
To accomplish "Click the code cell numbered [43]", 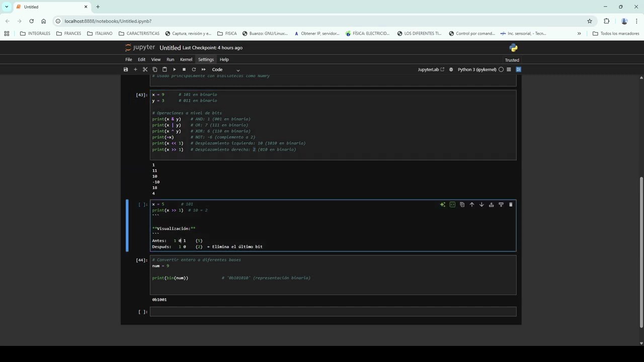I will coord(333,125).
